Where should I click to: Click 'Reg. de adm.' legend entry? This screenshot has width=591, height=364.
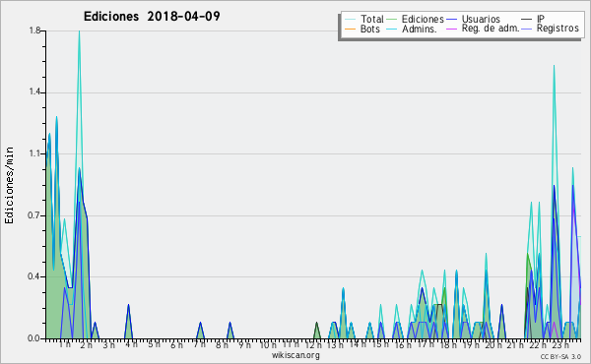point(491,29)
